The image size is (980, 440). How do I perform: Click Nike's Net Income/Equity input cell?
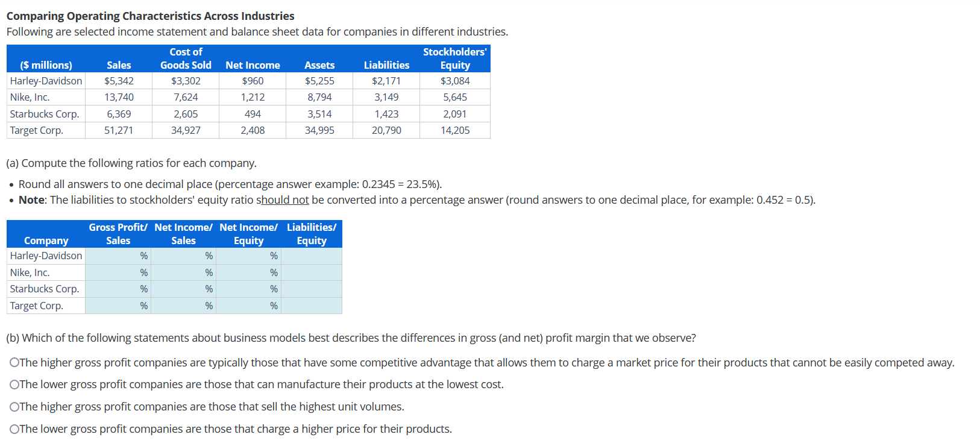[248, 272]
